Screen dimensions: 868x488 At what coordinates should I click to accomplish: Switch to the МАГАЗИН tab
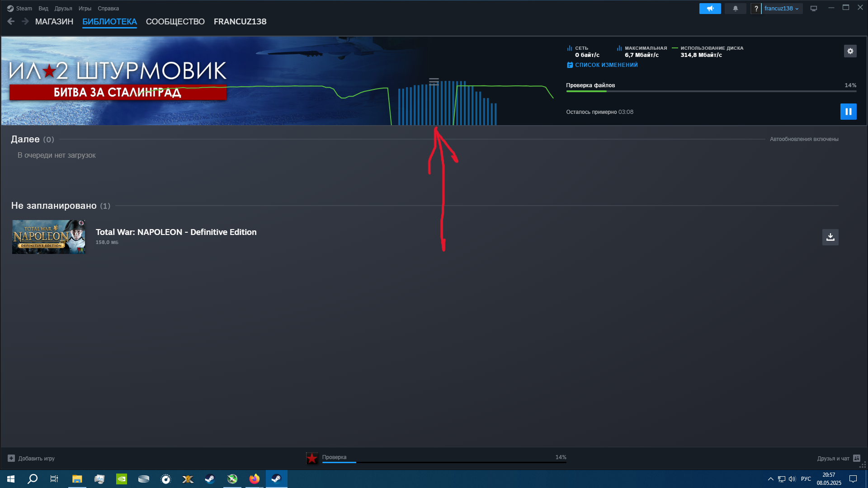coord(54,22)
